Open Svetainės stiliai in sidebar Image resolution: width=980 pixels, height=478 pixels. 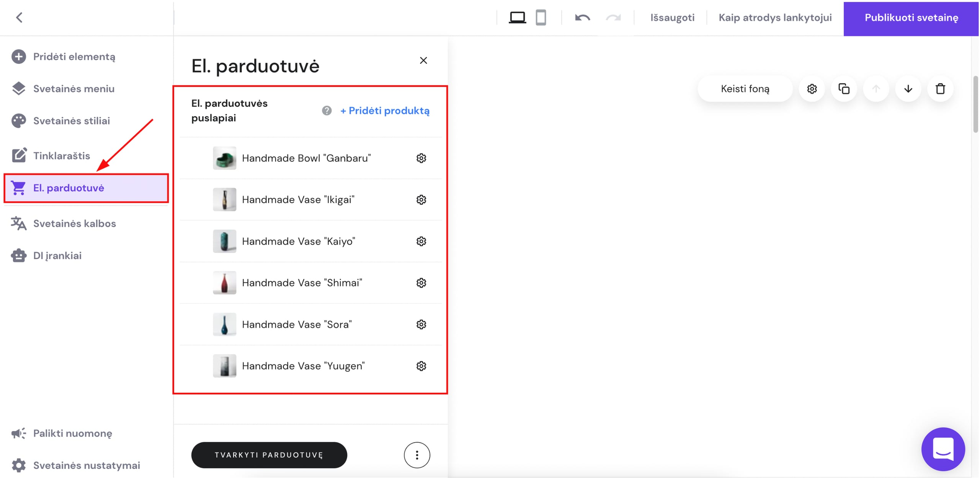coord(71,121)
